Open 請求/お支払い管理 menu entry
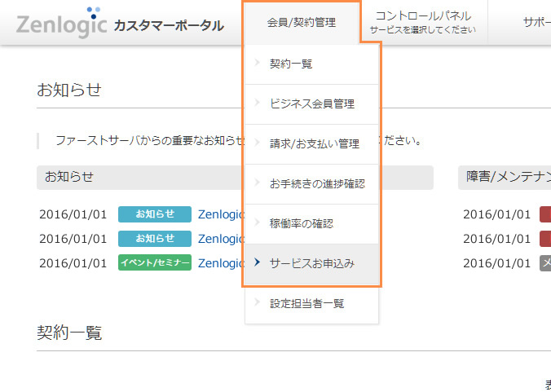This screenshot has height=392, width=551. tap(314, 143)
